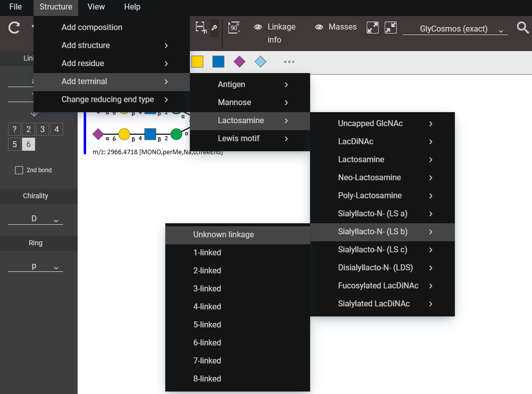Click the rotate 90 degrees orientation icon

[x=233, y=28]
